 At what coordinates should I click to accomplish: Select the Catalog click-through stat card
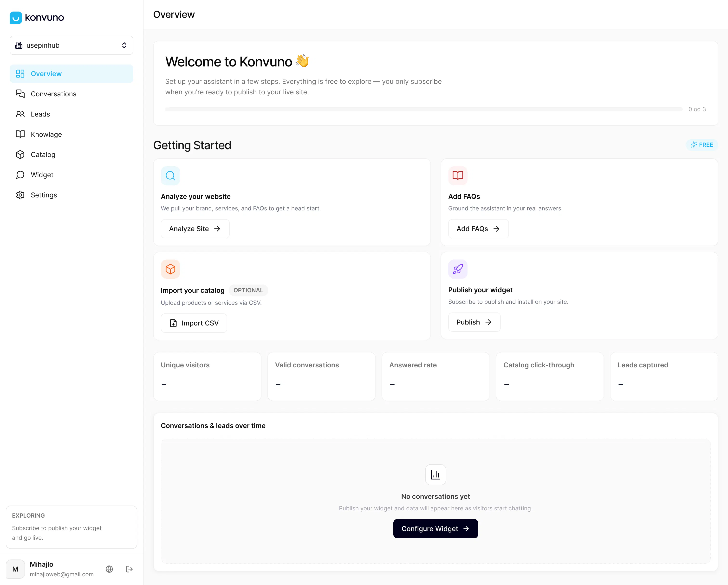click(x=550, y=377)
